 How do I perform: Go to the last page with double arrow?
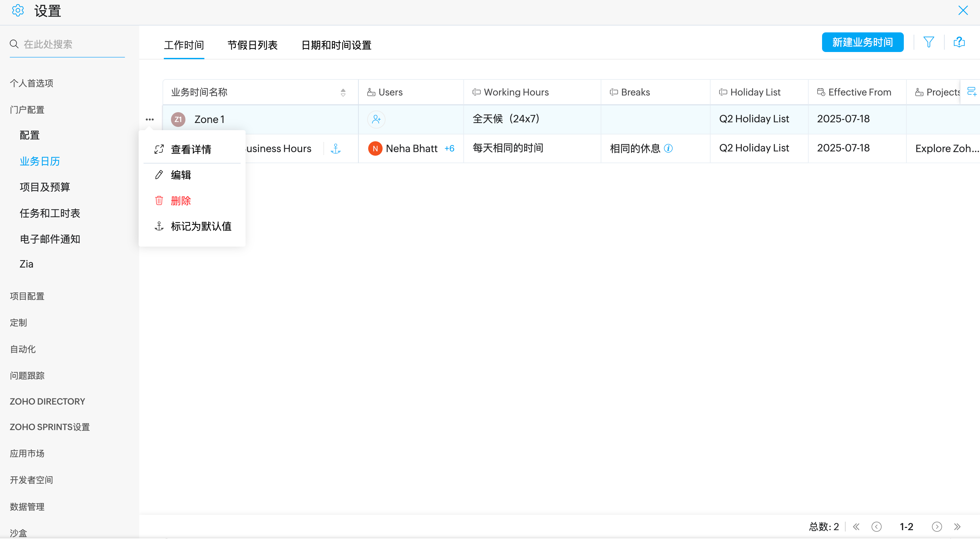point(957,527)
